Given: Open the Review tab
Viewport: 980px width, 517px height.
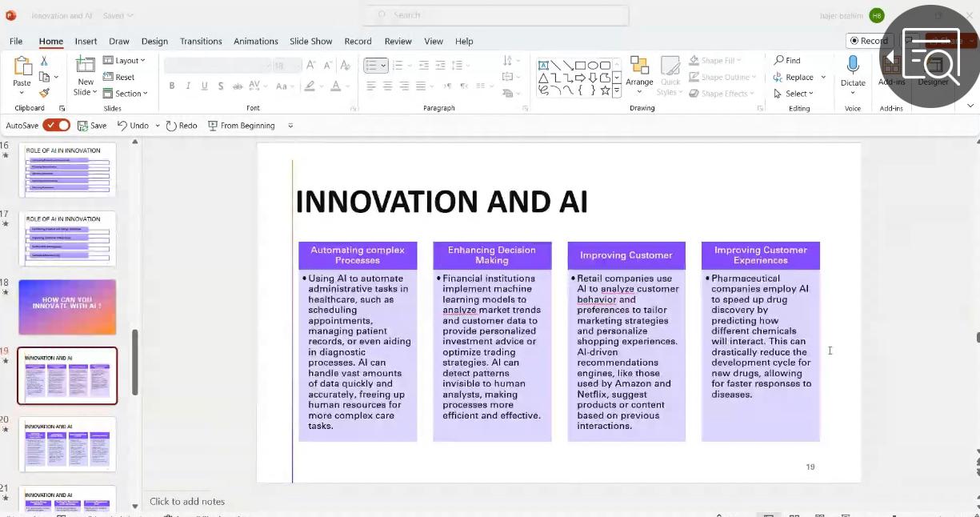Looking at the screenshot, I should pyautogui.click(x=398, y=41).
